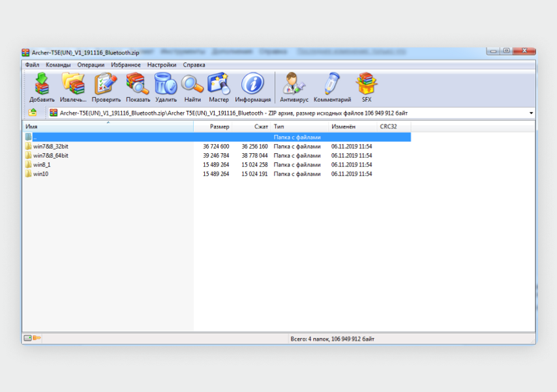Sort by the Имя column header
This screenshot has height=392, width=557.
click(x=108, y=127)
